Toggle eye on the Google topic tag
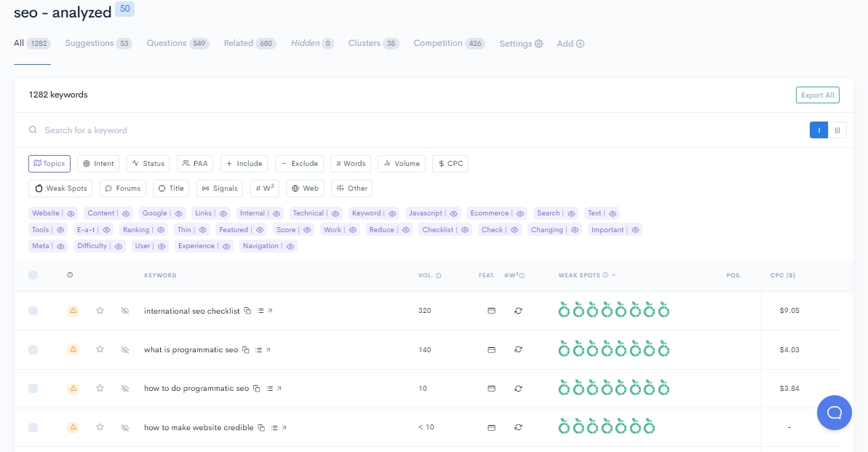868x452 pixels. point(178,213)
